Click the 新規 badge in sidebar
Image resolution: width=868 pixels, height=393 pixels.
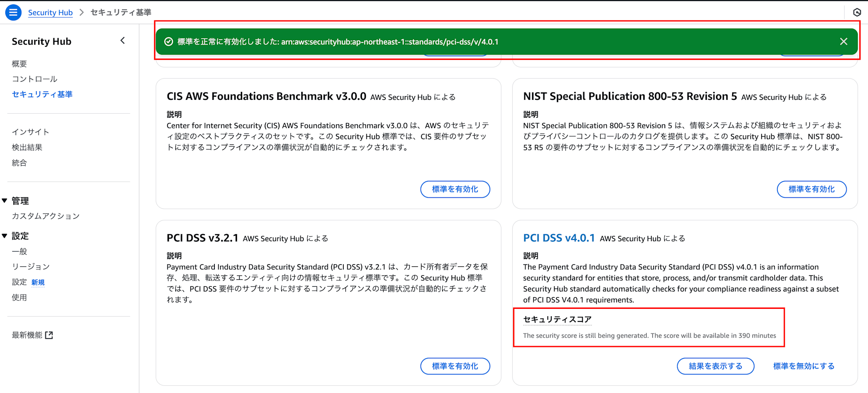click(38, 282)
